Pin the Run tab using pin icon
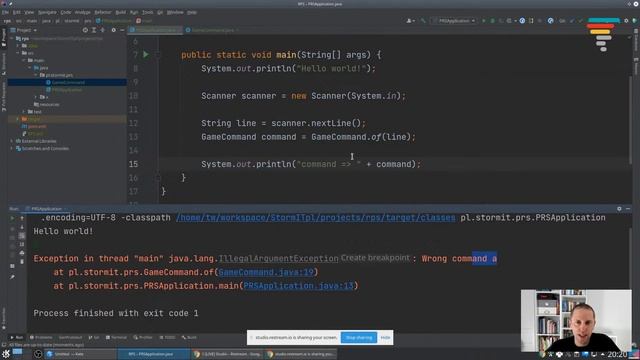640x360 pixels. 12,277
